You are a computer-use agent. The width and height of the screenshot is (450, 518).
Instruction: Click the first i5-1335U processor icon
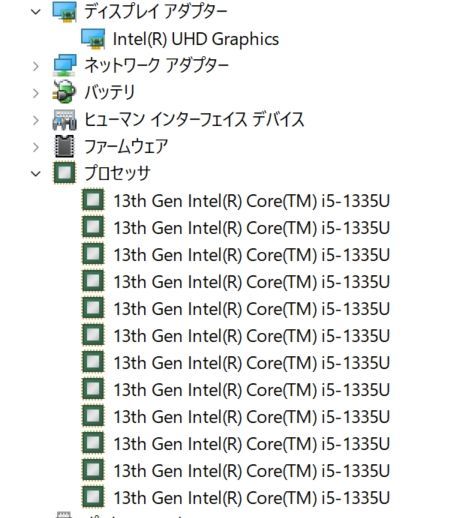[x=93, y=200]
